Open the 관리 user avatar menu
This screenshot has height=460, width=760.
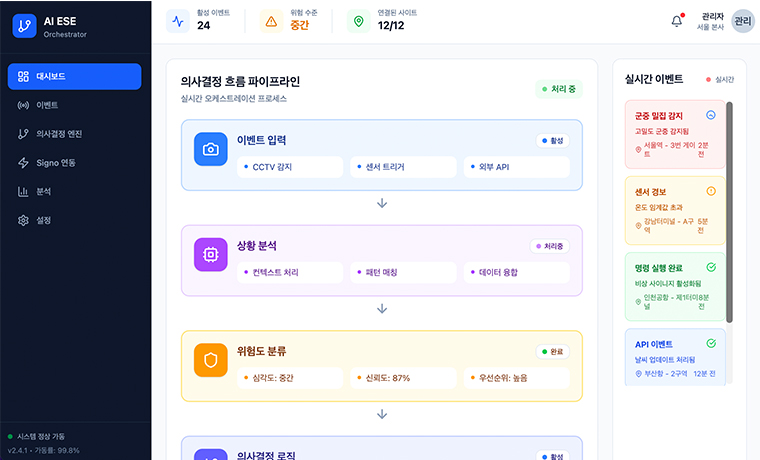pyautogui.click(x=743, y=21)
